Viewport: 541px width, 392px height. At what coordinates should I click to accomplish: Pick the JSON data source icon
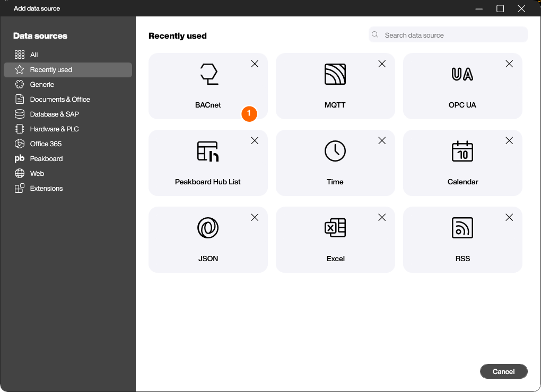208,228
